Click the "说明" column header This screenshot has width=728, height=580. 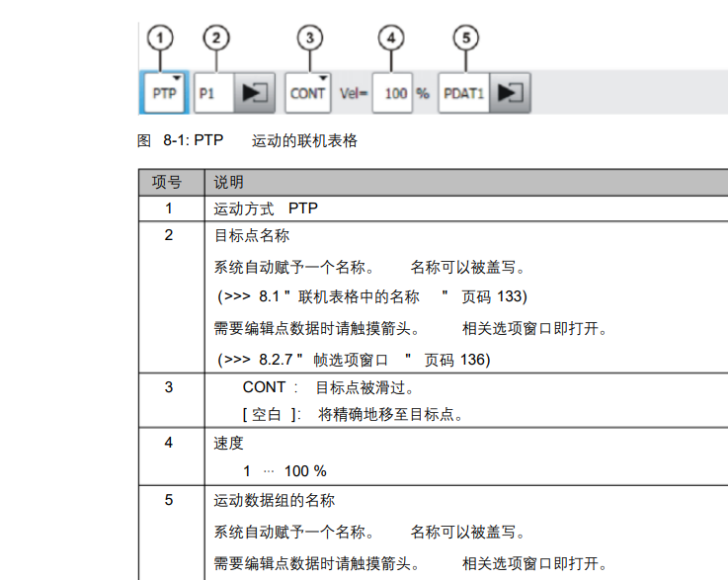coord(228,182)
